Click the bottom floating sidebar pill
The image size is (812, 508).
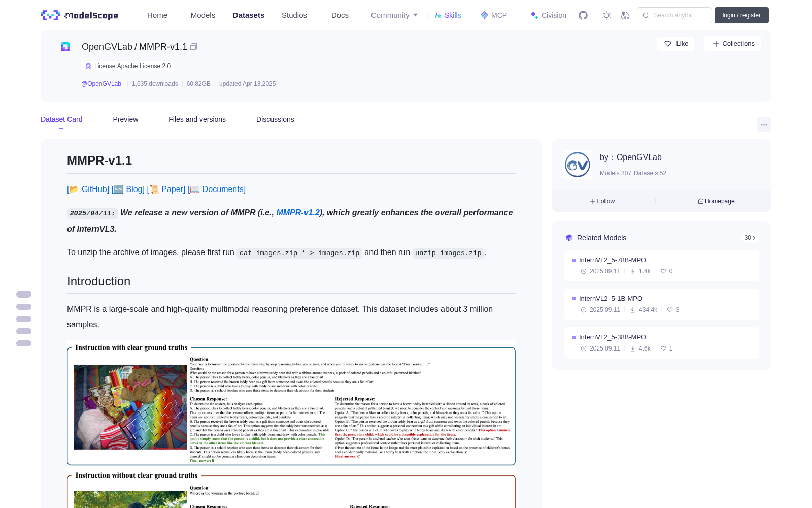[24, 343]
